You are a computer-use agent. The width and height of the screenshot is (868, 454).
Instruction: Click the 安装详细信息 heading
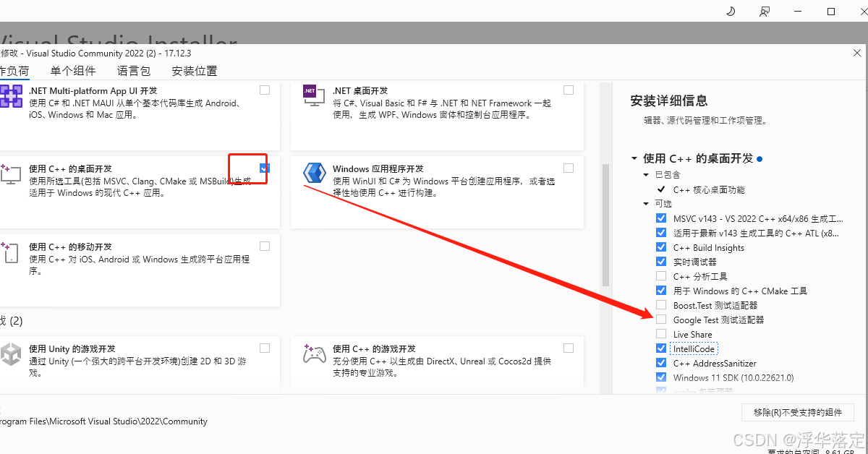(x=669, y=100)
